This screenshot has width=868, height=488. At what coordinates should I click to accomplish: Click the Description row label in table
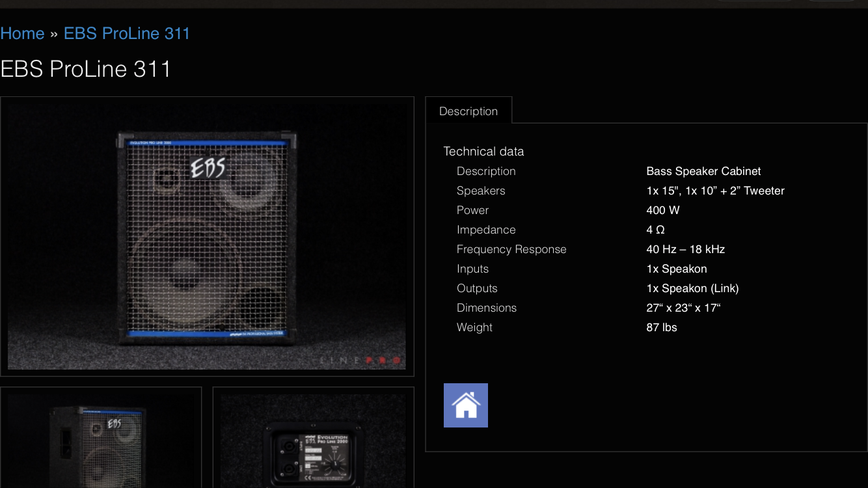tap(486, 171)
